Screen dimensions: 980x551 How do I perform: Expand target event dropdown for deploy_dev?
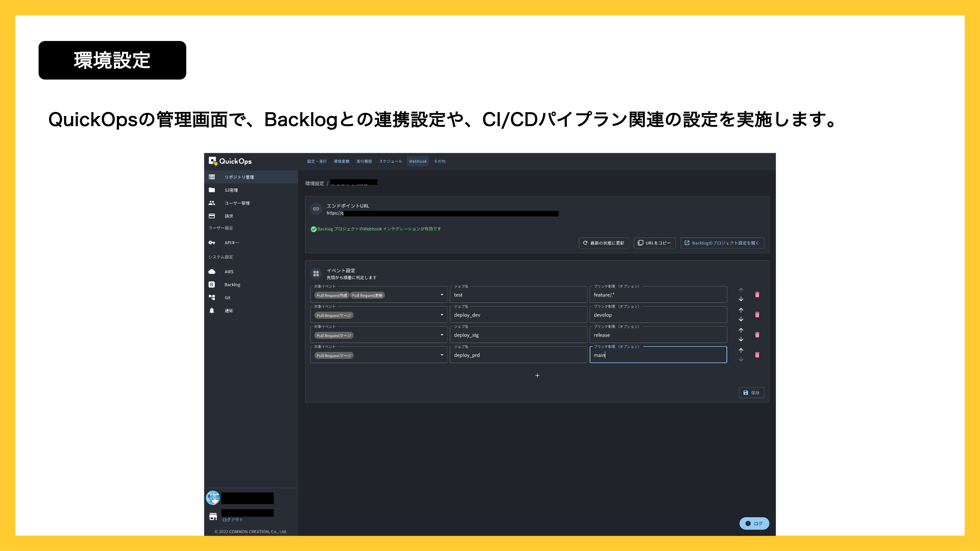(442, 315)
